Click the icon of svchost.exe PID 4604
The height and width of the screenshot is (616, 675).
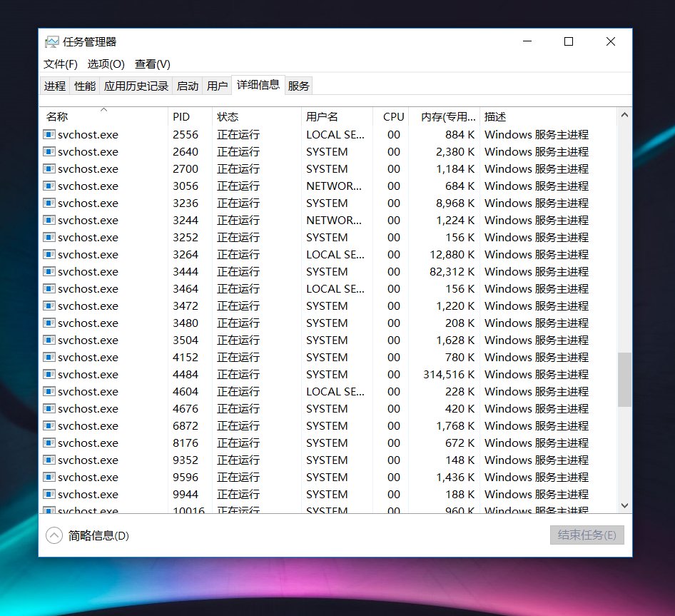point(49,391)
